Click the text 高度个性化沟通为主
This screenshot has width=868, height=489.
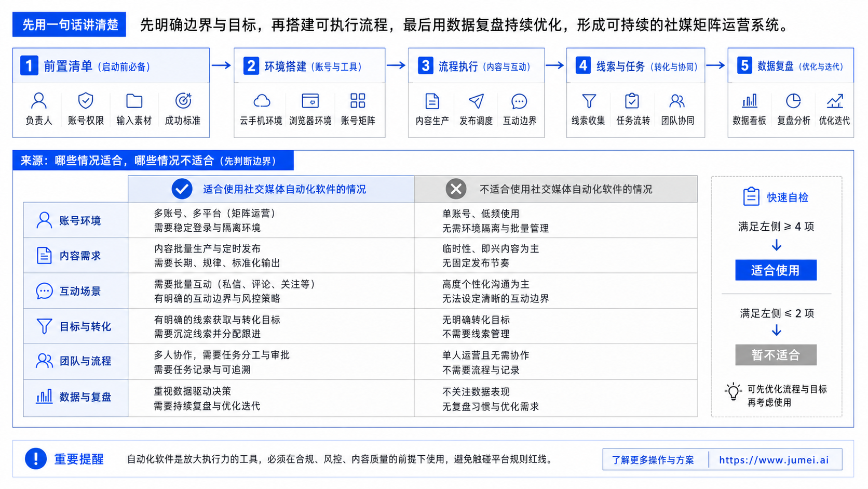pyautogui.click(x=486, y=284)
